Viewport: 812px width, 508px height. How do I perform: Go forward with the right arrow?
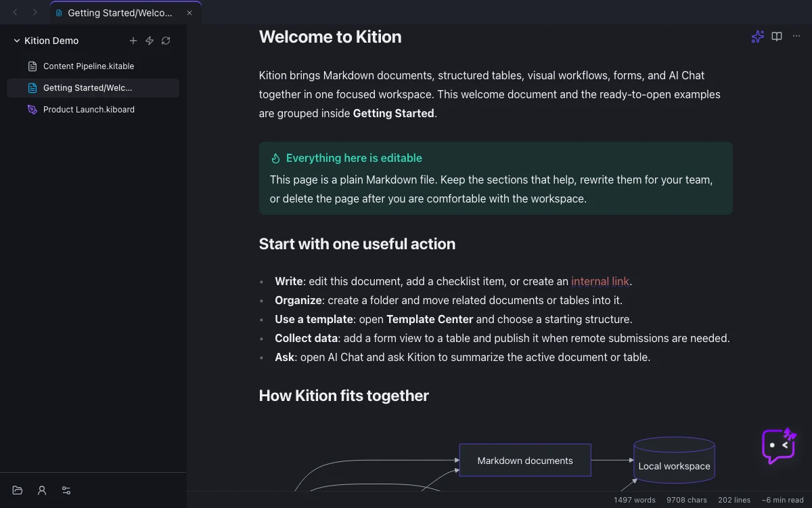tap(35, 12)
